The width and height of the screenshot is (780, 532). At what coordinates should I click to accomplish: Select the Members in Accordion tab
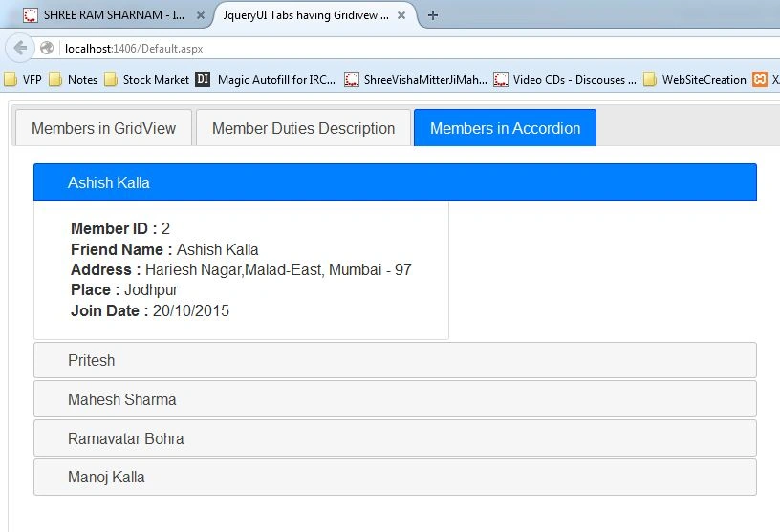pyautogui.click(x=505, y=128)
